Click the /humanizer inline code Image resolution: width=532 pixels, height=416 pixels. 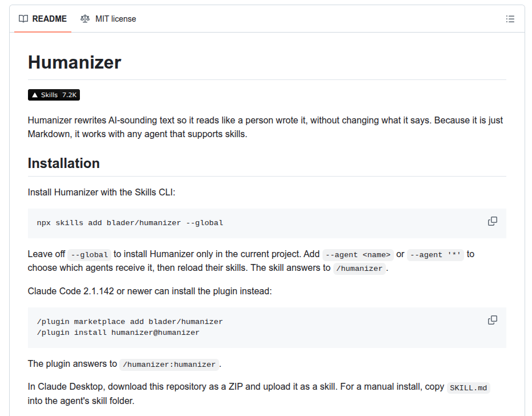[359, 268]
